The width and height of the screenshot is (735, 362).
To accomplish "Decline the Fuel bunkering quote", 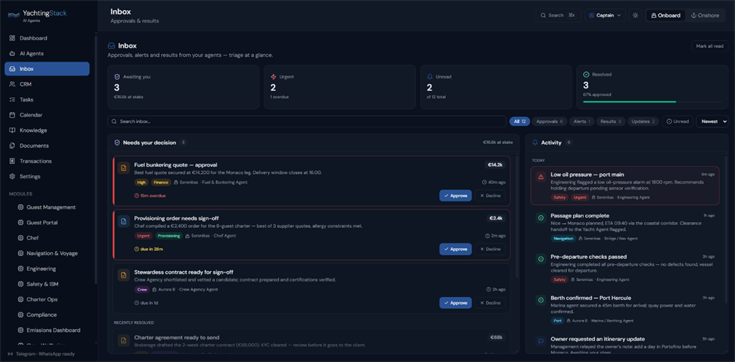I will [490, 196].
